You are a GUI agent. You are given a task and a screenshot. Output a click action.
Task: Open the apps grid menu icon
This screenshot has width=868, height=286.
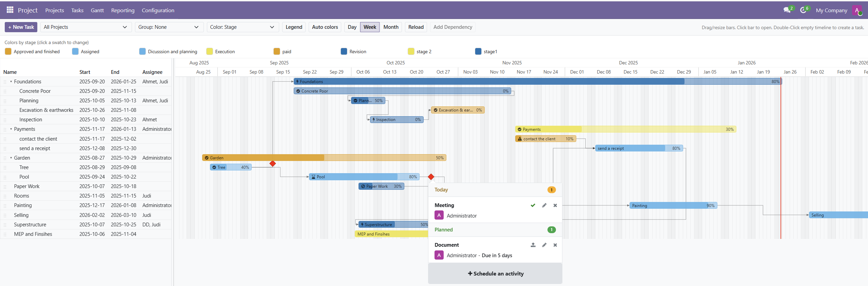tap(10, 10)
